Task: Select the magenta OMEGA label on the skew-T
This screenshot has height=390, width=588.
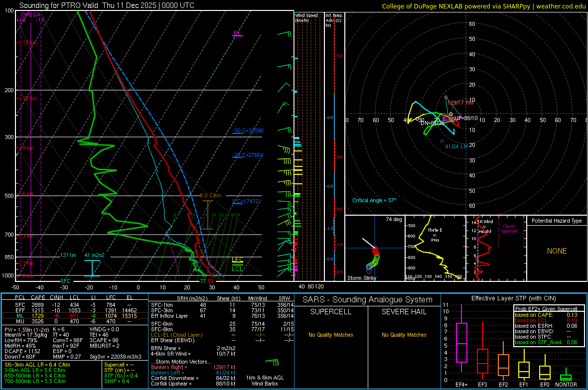Action: coord(31,14)
